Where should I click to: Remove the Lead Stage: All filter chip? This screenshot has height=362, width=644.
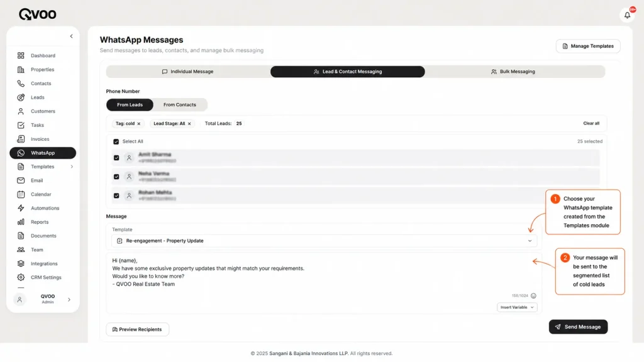click(x=189, y=124)
